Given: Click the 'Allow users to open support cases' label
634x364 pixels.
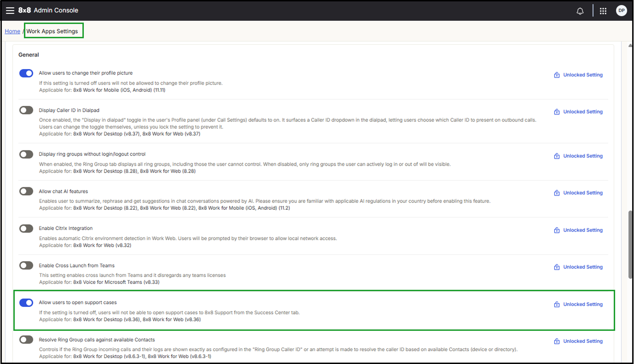Looking at the screenshot, I should coord(78,303).
